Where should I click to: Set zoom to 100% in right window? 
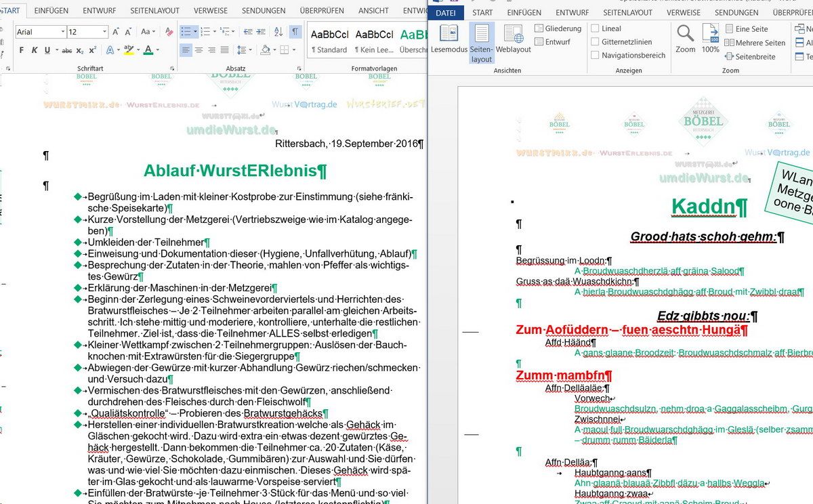coord(711,39)
